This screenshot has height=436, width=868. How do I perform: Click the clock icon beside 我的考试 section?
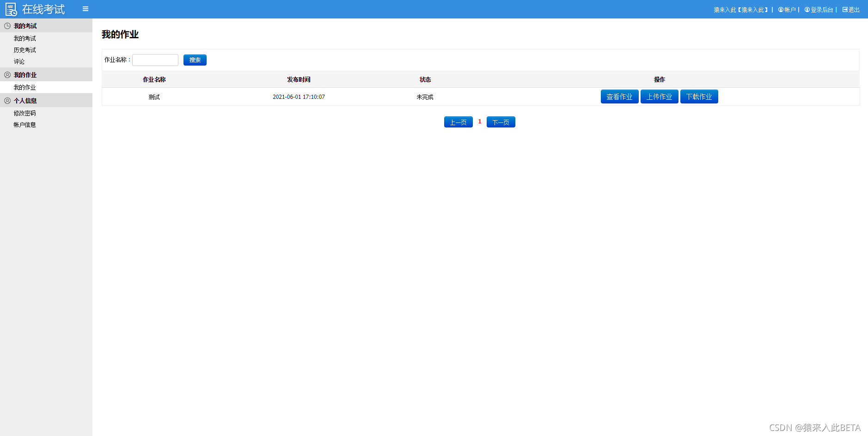pos(7,26)
